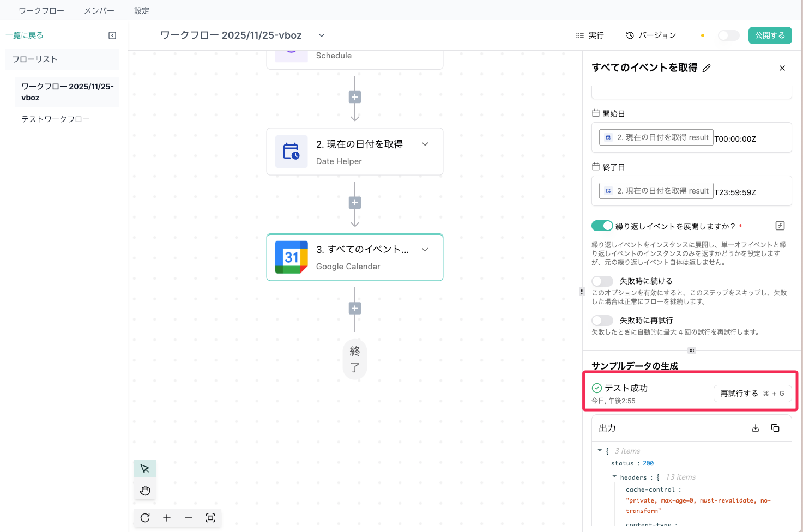Image resolution: width=803 pixels, height=532 pixels.
Task: Disable the expand recurring events toggle
Action: pos(602,226)
